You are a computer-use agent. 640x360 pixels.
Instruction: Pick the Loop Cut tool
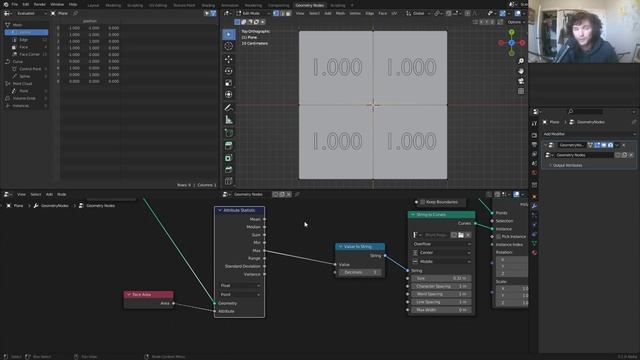229,181
